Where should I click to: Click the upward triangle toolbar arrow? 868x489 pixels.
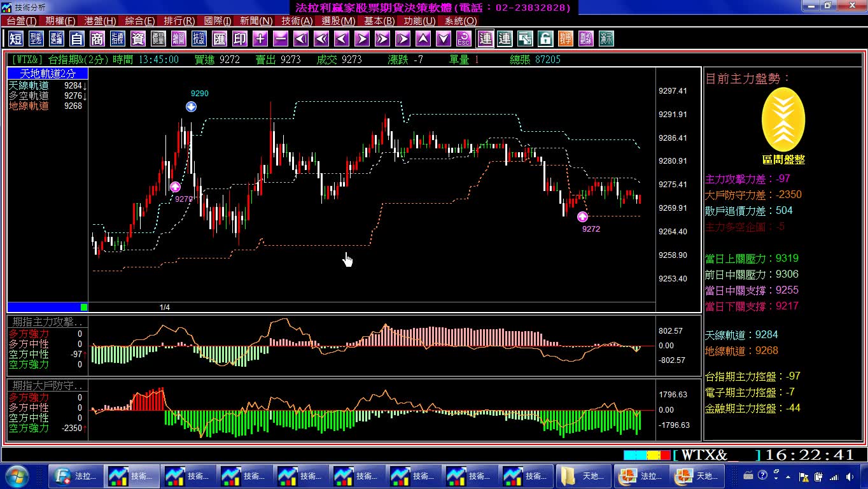tap(423, 39)
